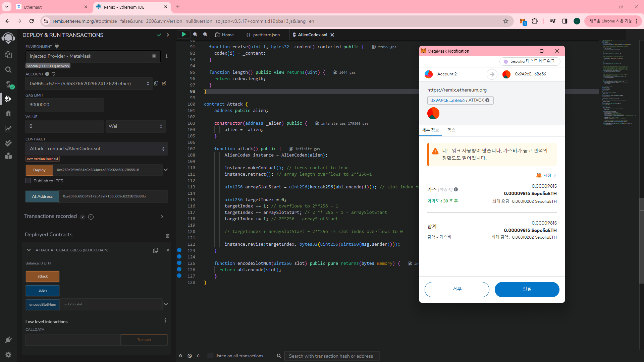Open the Remix File Explorer sidebar icon
The height and width of the screenshot is (362, 644).
click(x=8, y=55)
